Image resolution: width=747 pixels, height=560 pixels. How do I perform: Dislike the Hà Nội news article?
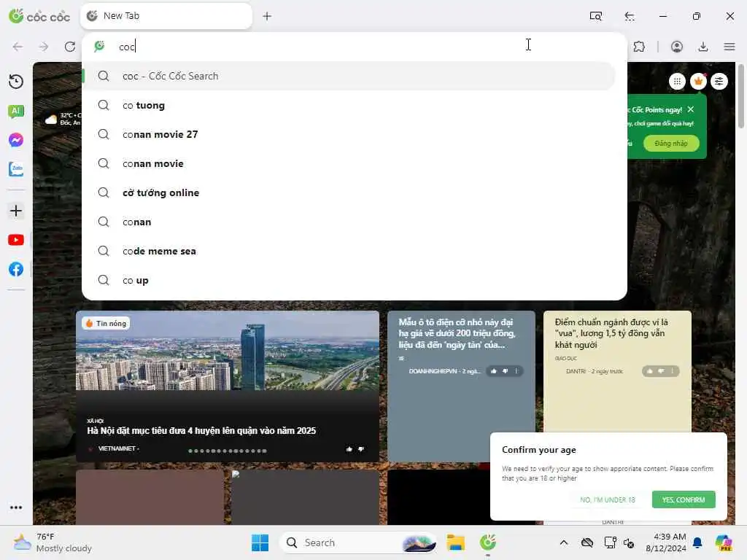[x=361, y=449]
